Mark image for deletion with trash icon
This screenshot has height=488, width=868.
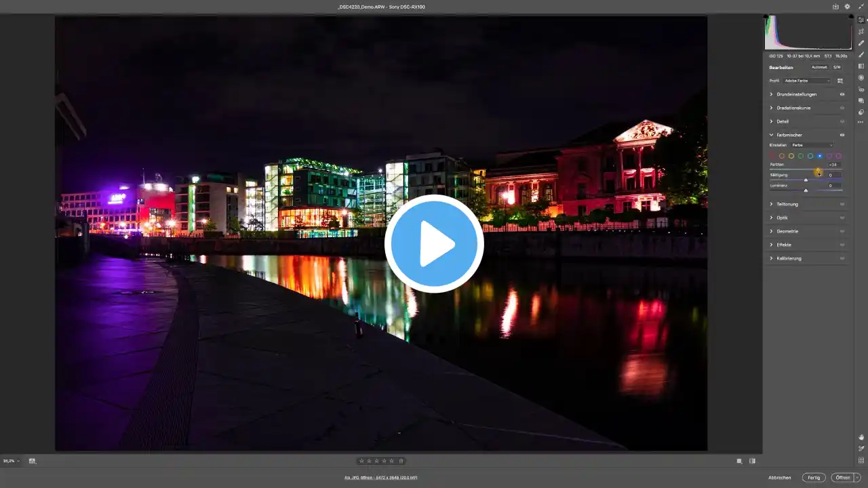click(401, 461)
